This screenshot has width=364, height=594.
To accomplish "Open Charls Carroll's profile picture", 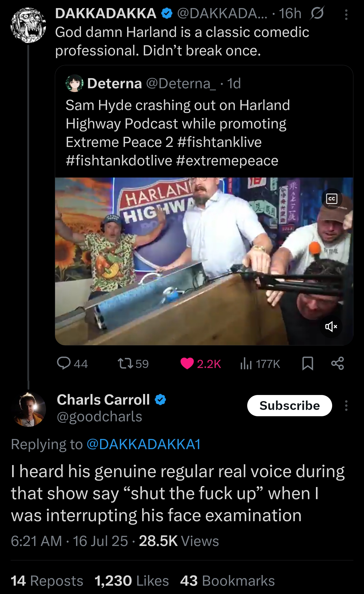I will click(28, 409).
